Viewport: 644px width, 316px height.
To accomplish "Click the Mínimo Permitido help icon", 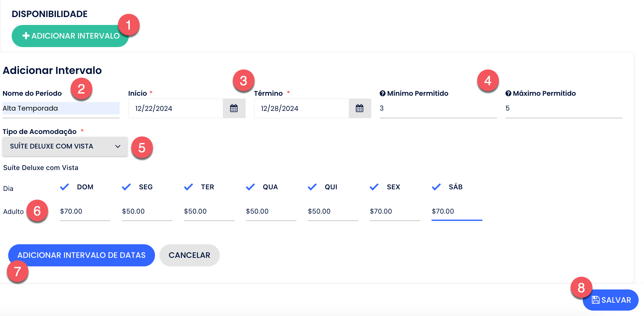I will pos(383,94).
